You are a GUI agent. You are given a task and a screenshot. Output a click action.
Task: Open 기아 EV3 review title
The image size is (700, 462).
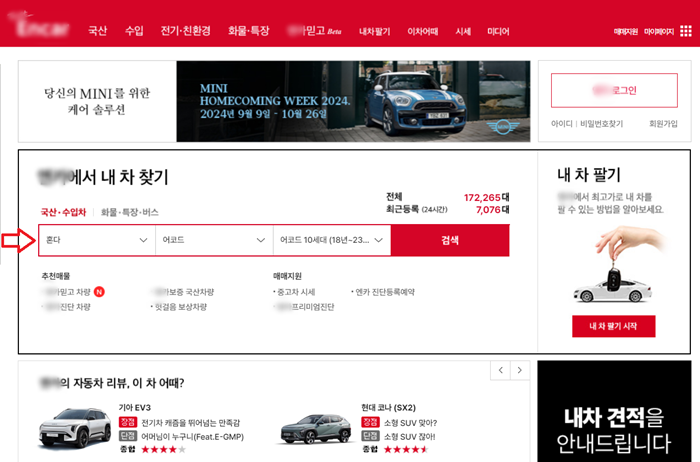pos(134,408)
